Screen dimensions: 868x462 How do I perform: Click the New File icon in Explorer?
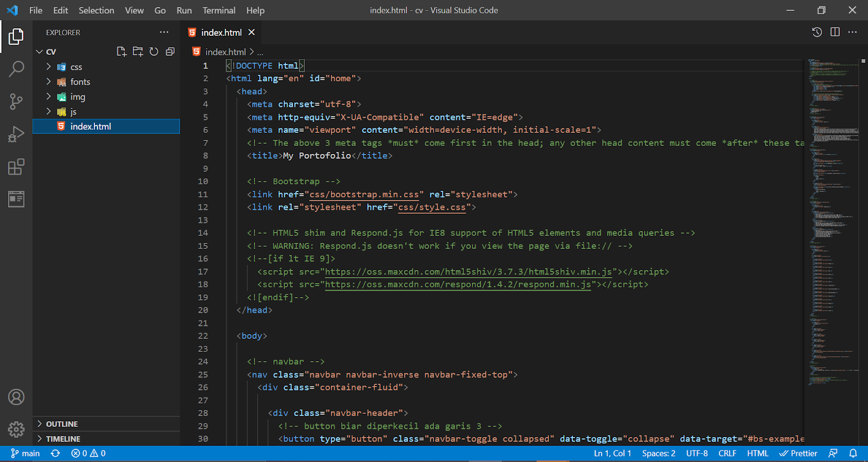pyautogui.click(x=122, y=52)
